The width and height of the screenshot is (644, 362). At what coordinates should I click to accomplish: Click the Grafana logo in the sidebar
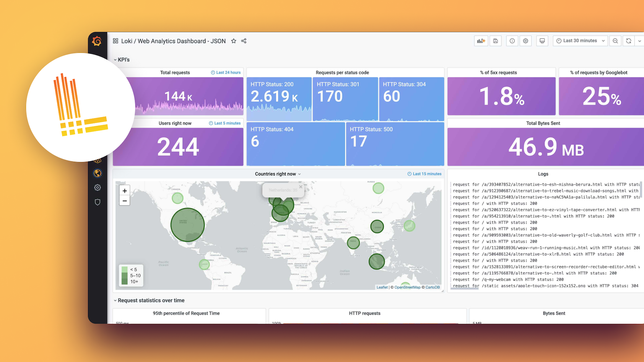[97, 41]
